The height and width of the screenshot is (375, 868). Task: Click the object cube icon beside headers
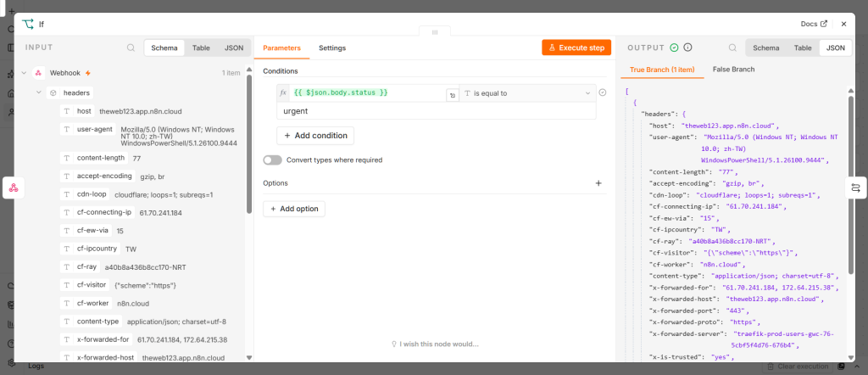click(53, 92)
